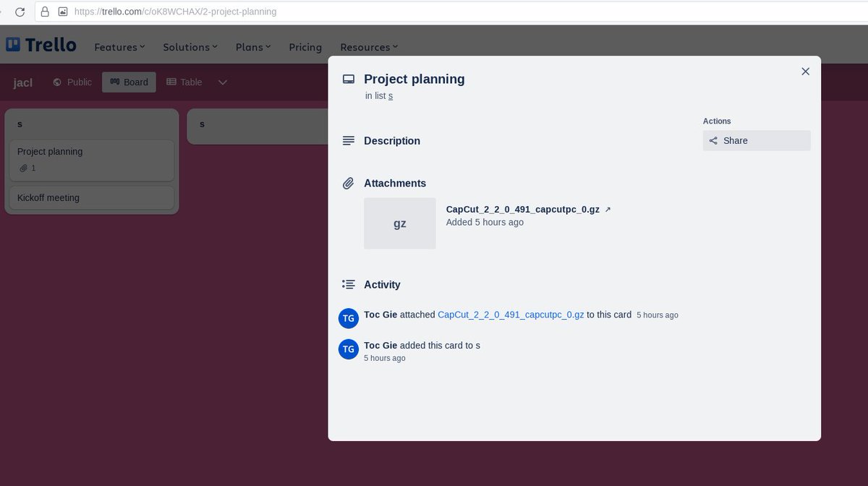Click Toc Gie name in the attached activity
The height and width of the screenshot is (486, 868).
tap(380, 315)
